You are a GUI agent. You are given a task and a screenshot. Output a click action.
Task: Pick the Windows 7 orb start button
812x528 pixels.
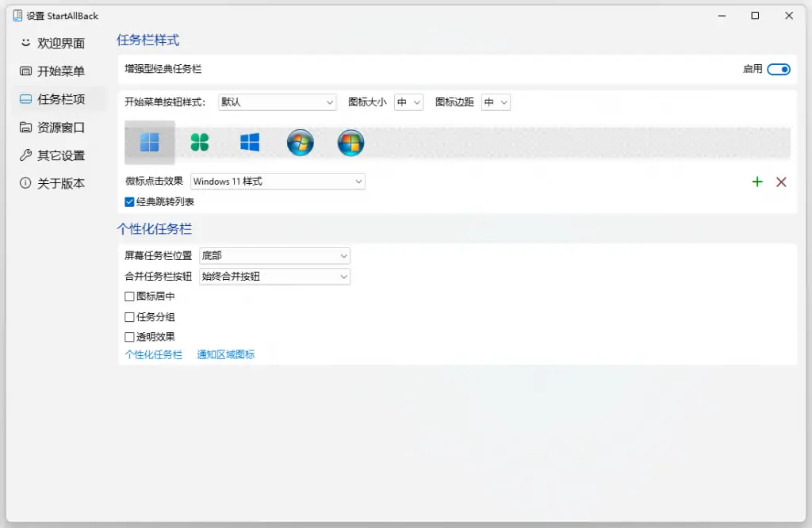pos(300,143)
